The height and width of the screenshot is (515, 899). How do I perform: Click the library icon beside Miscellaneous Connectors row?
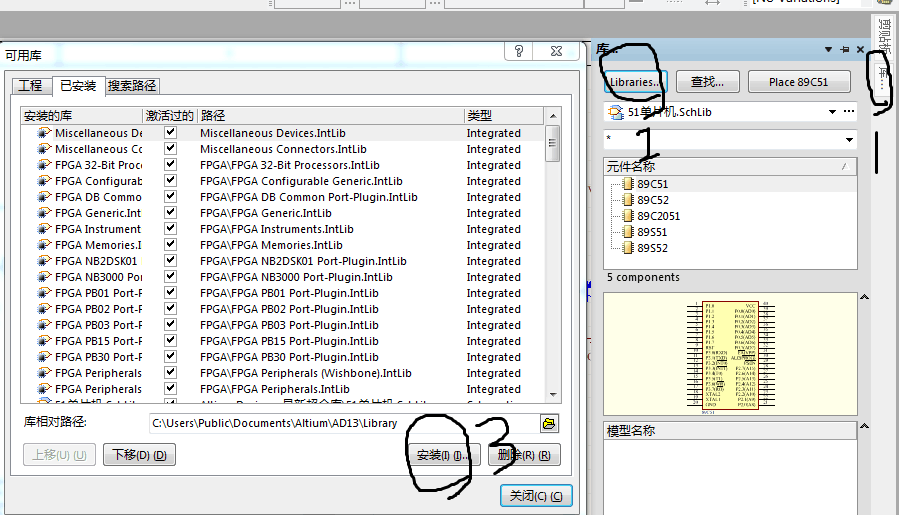(x=44, y=149)
